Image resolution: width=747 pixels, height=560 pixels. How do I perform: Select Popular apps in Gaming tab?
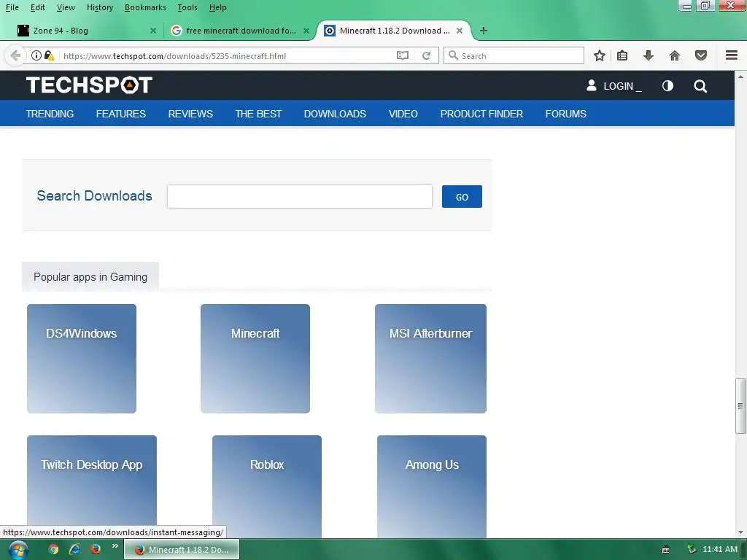[90, 276]
